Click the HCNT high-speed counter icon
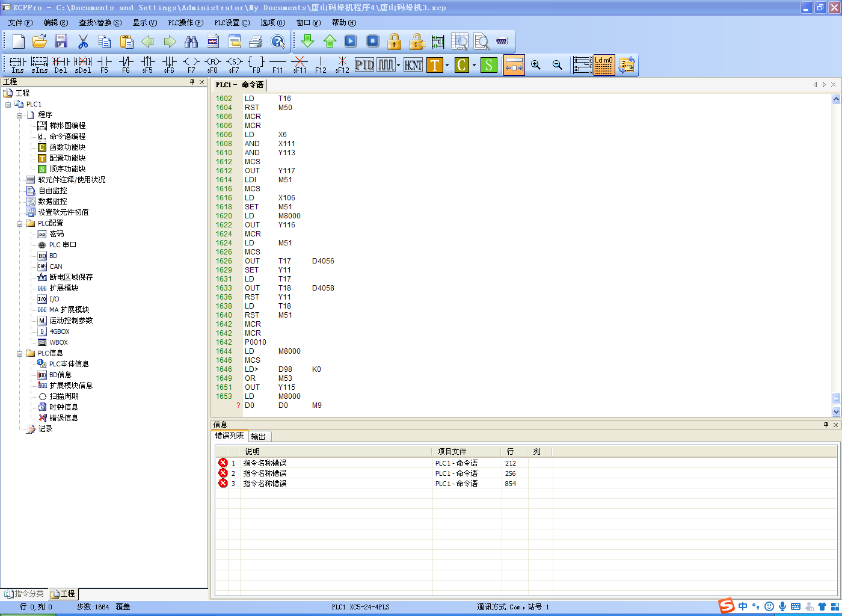The width and height of the screenshot is (842, 616). (x=413, y=65)
